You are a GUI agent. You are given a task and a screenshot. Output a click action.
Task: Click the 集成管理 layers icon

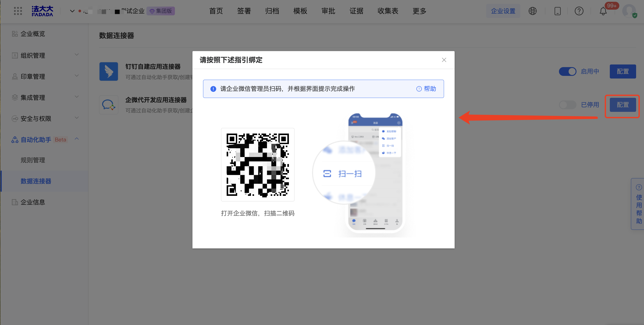coord(15,97)
